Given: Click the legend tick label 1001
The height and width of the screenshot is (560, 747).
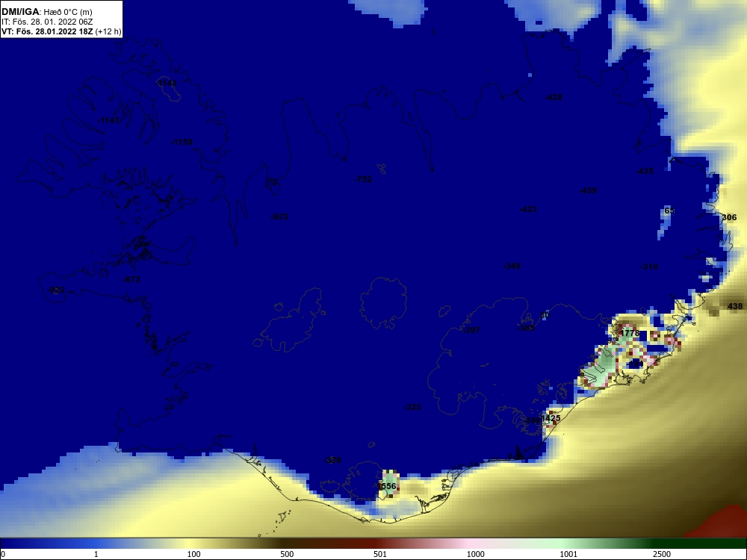Looking at the screenshot, I should (568, 554).
